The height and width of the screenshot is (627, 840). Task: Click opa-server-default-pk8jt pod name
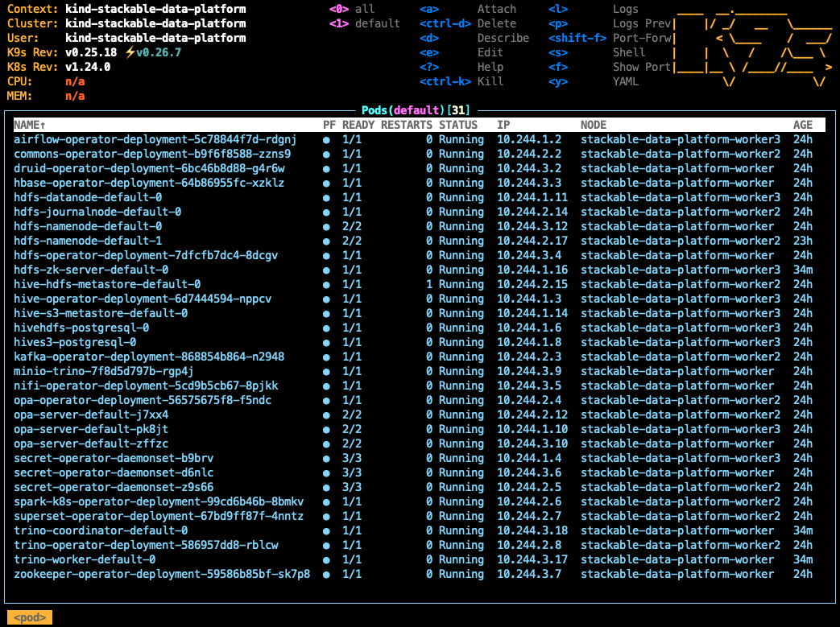[x=91, y=428]
